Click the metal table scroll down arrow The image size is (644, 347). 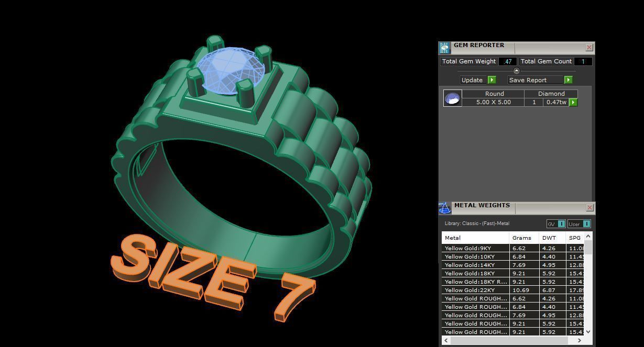588,331
